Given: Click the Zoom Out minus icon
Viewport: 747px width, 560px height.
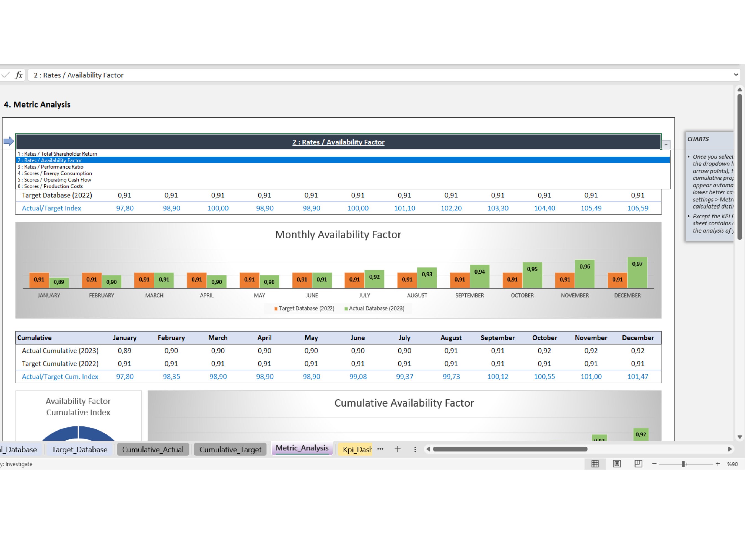Looking at the screenshot, I should point(654,464).
